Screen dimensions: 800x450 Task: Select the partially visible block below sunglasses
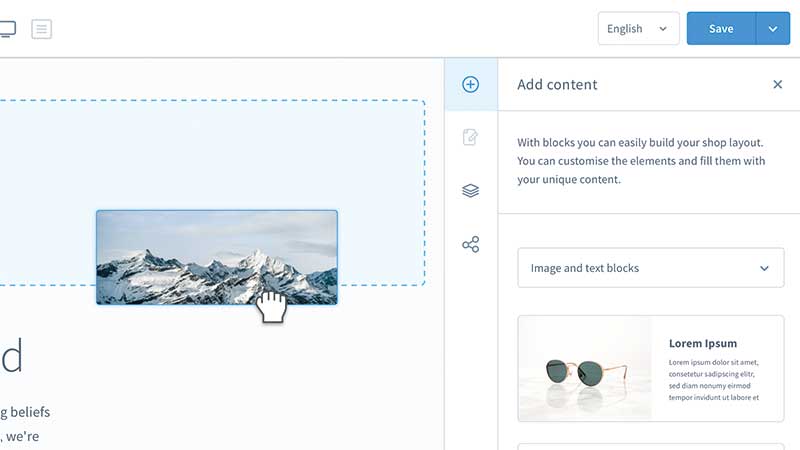click(x=650, y=446)
